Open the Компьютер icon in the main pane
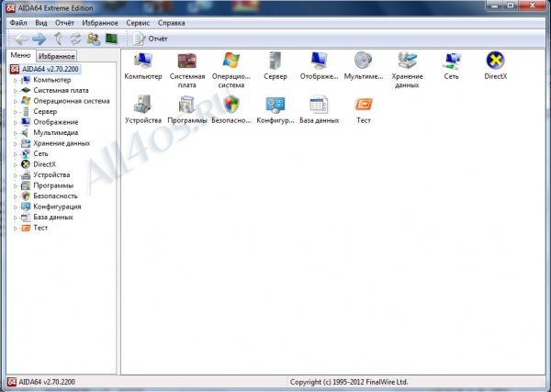 143,66
